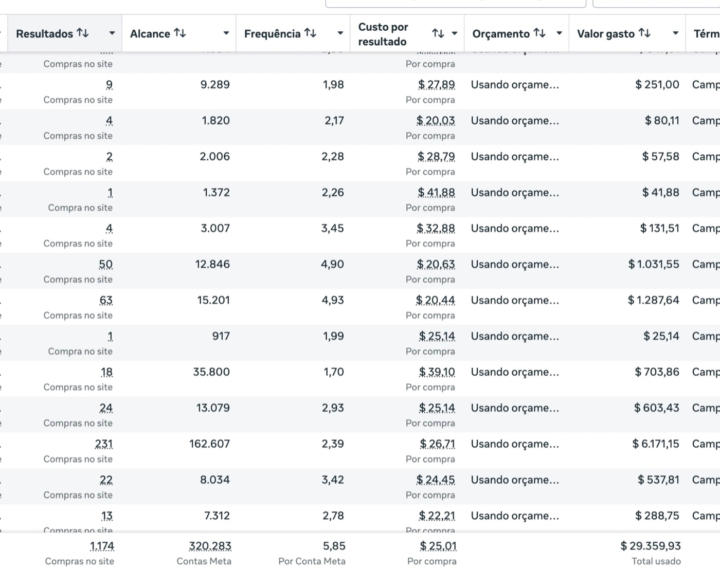The image size is (720, 588).
Task: Open the 22 results value link
Action: (x=106, y=480)
